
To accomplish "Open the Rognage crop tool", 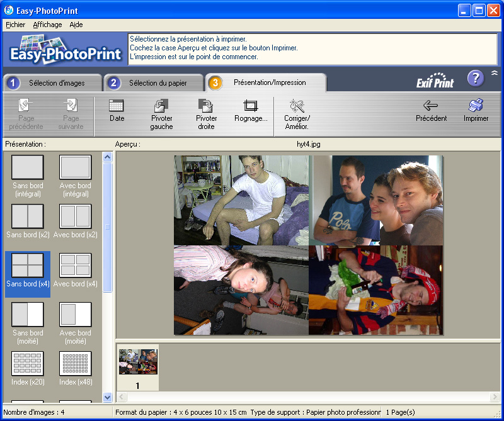I will [251, 106].
